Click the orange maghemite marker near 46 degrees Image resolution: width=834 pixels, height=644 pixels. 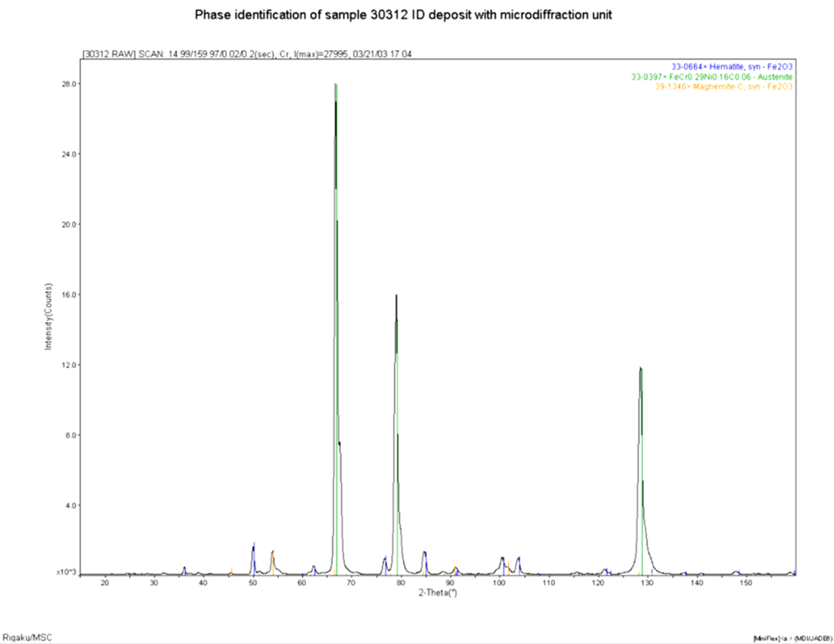coord(232,571)
